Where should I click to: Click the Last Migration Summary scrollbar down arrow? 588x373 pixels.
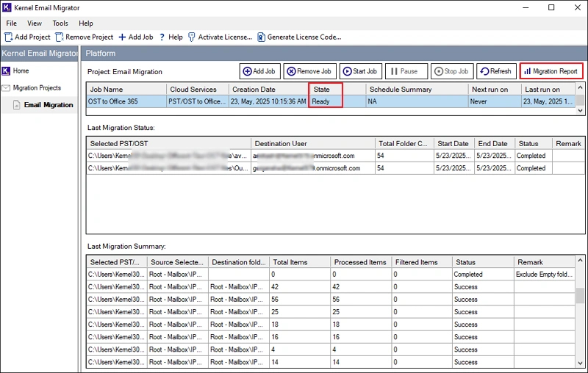tap(580, 363)
